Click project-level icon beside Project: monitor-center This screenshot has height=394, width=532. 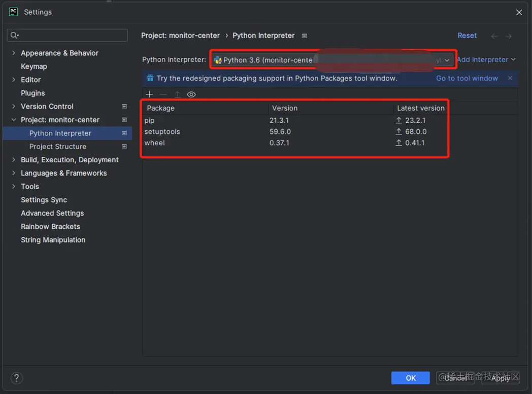[124, 120]
